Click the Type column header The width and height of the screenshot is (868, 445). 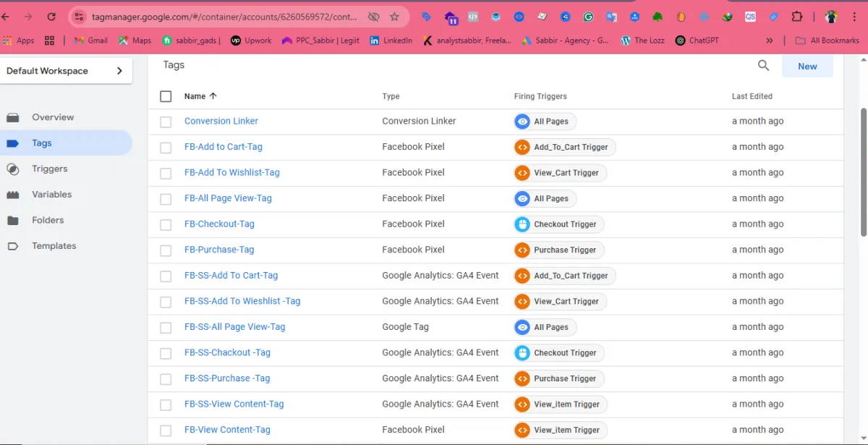click(x=391, y=96)
